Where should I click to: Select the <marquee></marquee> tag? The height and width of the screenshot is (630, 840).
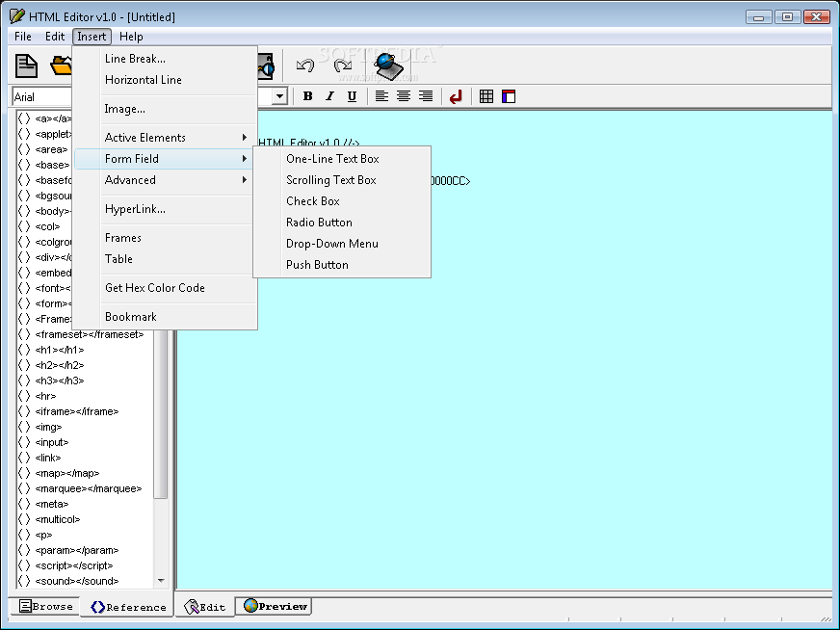tap(88, 489)
